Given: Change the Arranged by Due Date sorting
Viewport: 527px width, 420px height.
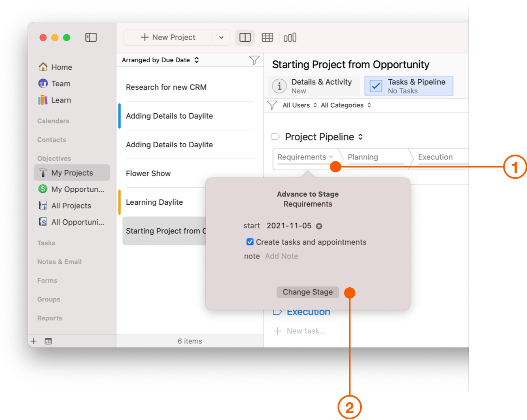Looking at the screenshot, I should [x=160, y=60].
